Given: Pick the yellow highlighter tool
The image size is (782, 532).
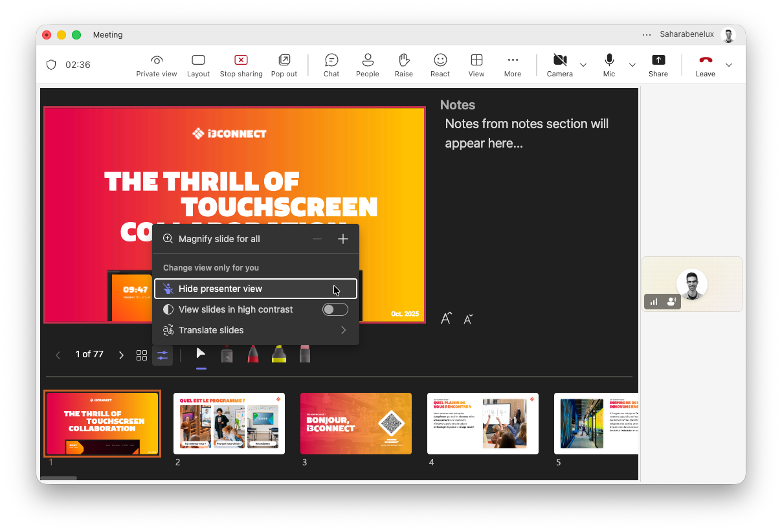Looking at the screenshot, I should [x=279, y=354].
